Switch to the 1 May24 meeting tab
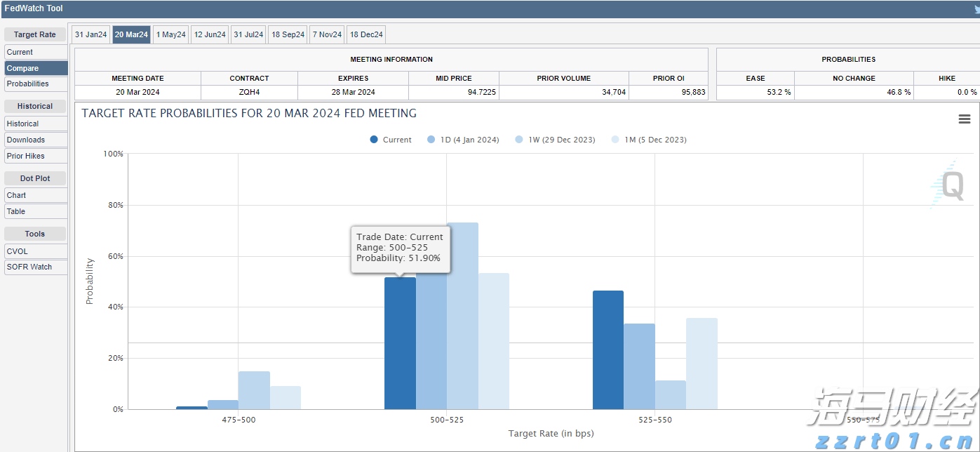Screen dimensions: 980x452 click(170, 34)
